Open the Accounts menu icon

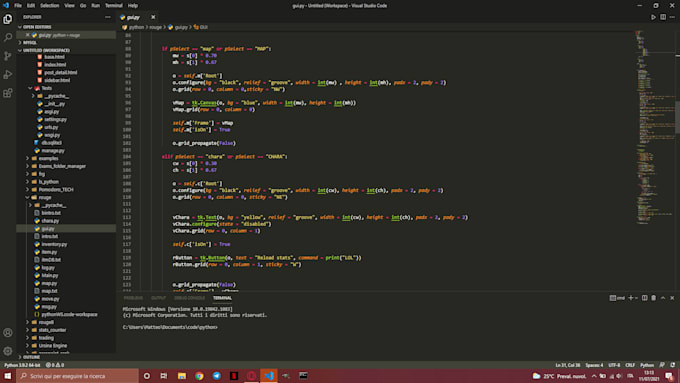click(x=7, y=333)
